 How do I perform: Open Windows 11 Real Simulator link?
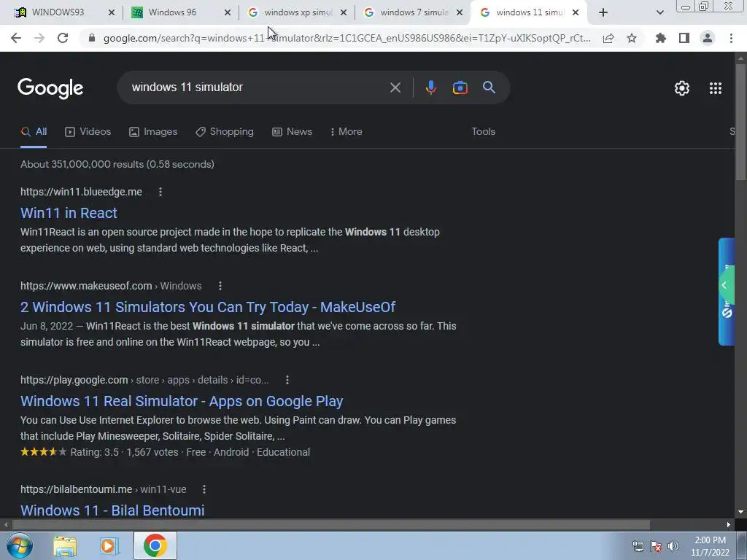[x=182, y=401]
